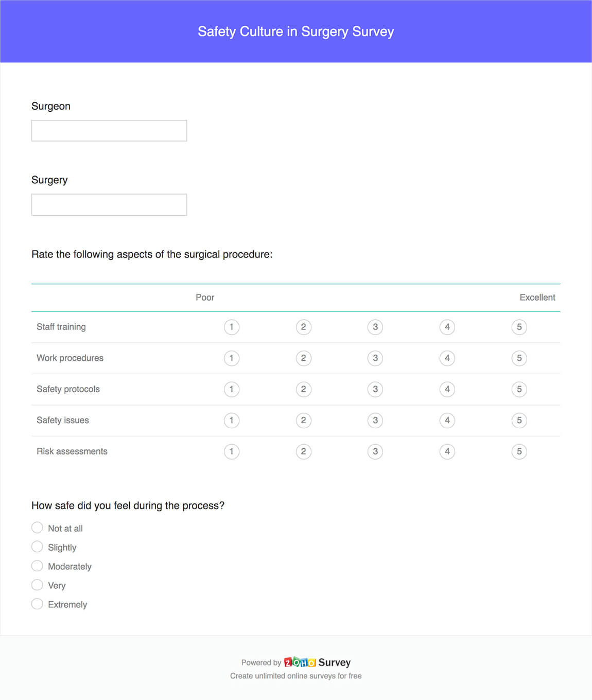Open 'Create unlimited online surveys for free' link
Image resolution: width=592 pixels, height=700 pixels.
coord(296,676)
